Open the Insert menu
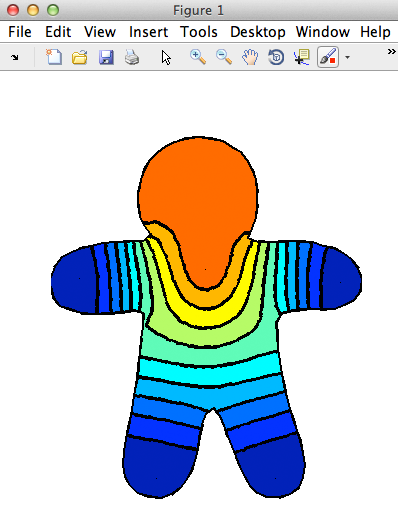Viewport: 398px width, 505px height. point(148,32)
